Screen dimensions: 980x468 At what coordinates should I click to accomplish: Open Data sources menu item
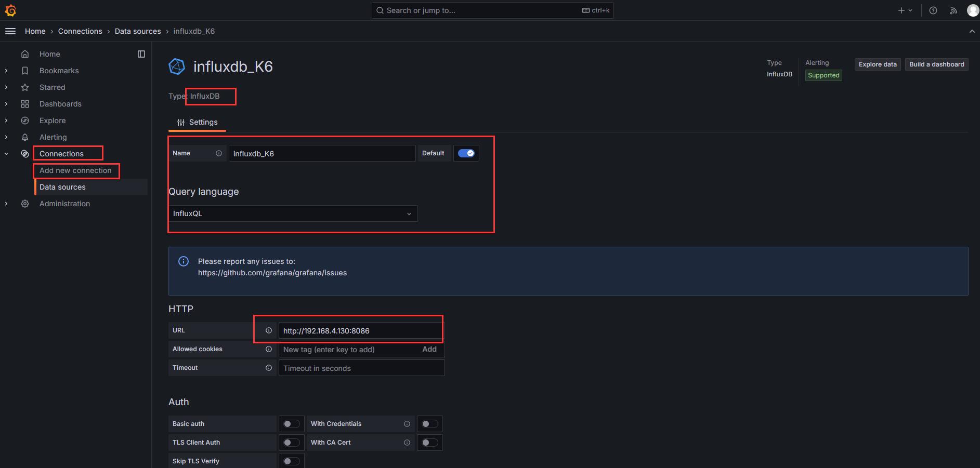click(62, 187)
